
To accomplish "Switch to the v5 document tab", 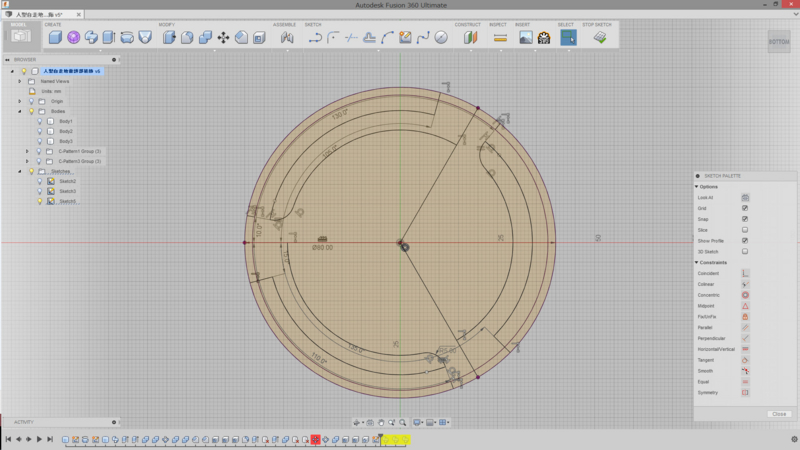I will click(43, 14).
